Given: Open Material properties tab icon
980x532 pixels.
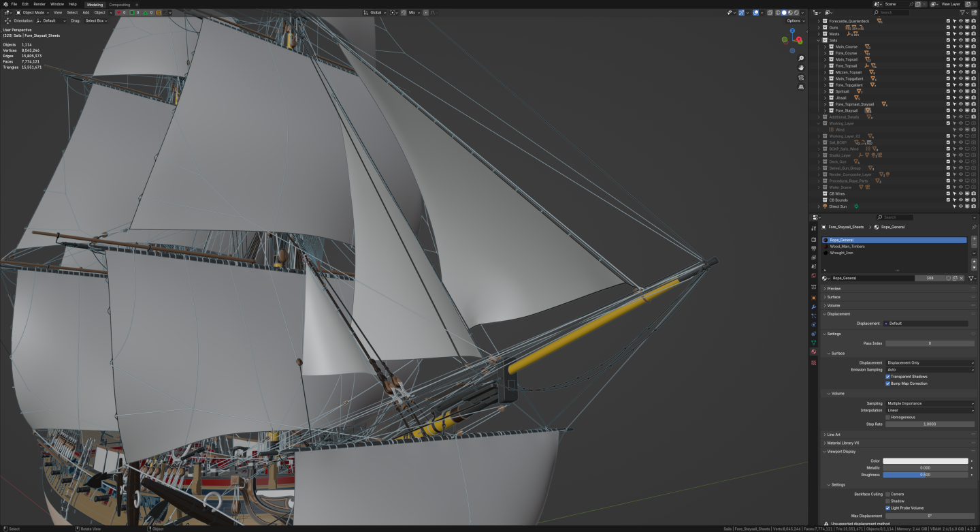Looking at the screenshot, I should tap(813, 351).
